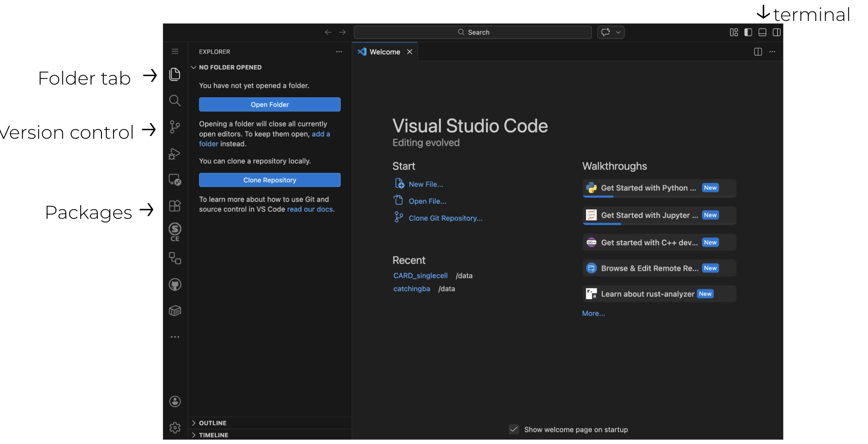The width and height of the screenshot is (868, 444).
Task: Open Learn about rust-analyzer walkthrough
Action: coord(659,294)
